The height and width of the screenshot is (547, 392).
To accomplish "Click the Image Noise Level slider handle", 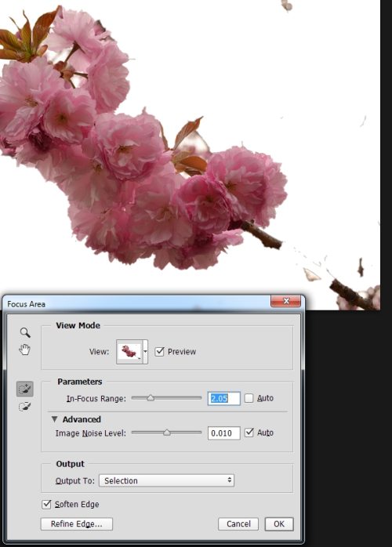I will tap(167, 433).
